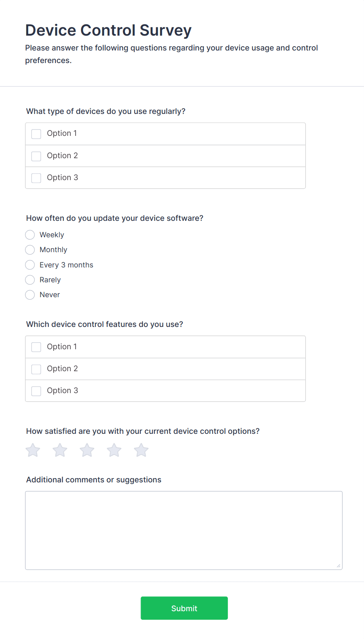Viewport: 364px width, 639px height.
Task: Check Option 3 under control features question
Action: [36, 391]
